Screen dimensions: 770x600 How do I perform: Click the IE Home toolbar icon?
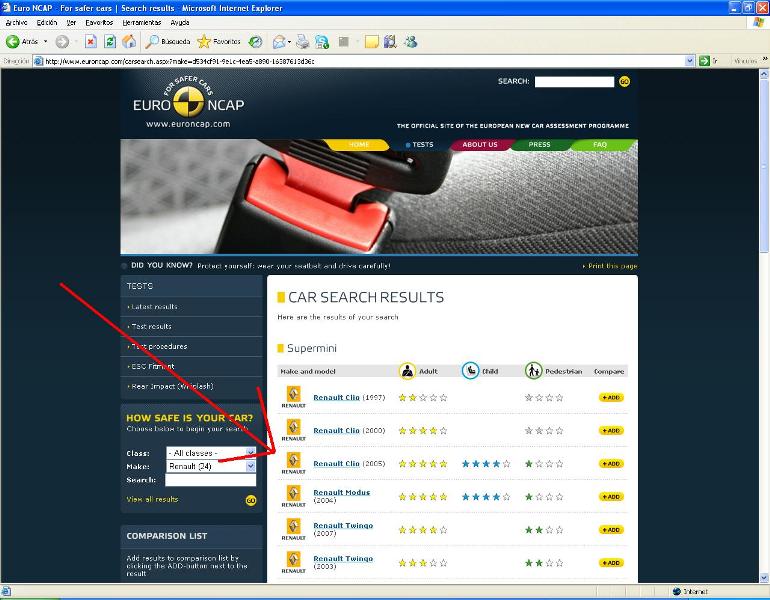(x=129, y=42)
